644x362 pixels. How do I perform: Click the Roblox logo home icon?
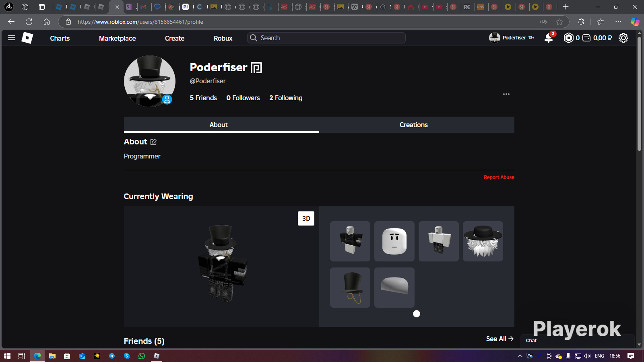[27, 38]
